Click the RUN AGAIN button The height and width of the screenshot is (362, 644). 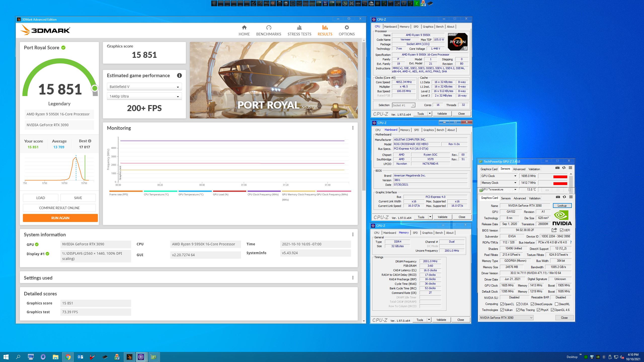pos(60,218)
